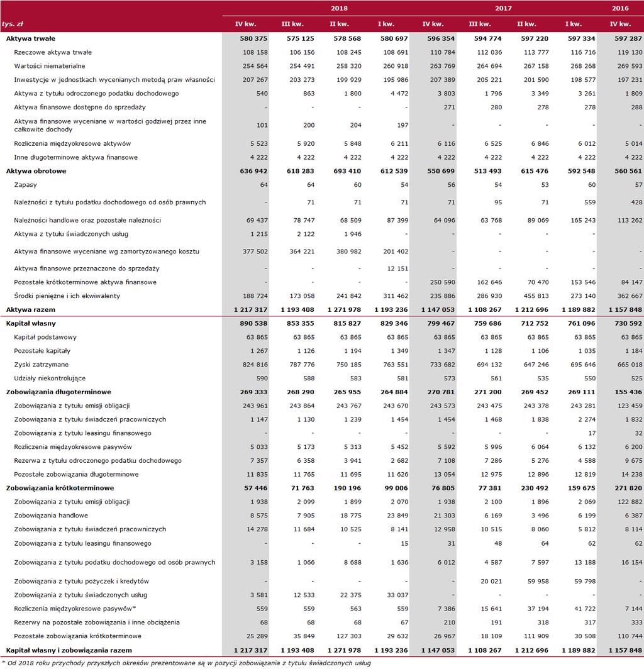Click the 'IV kw.' header under 2016
Viewport: 644px width, 669px height.
pos(620,24)
